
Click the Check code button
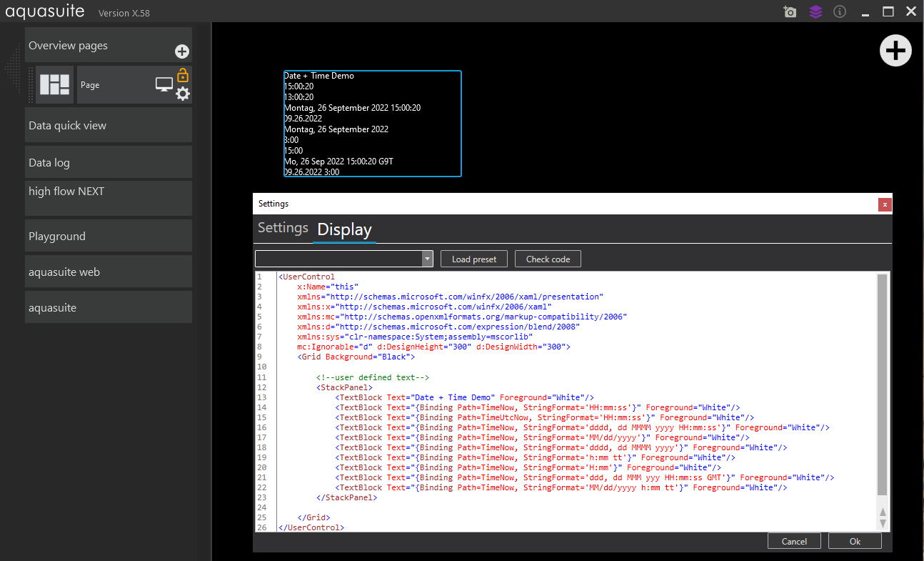548,259
